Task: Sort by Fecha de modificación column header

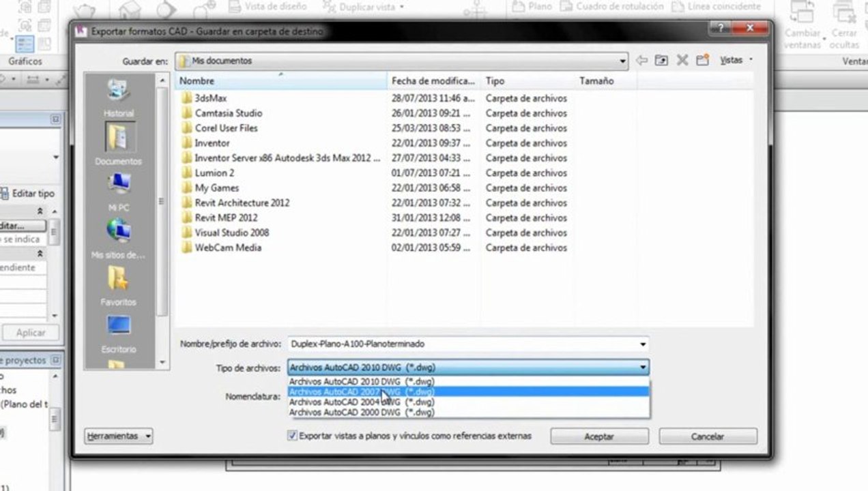Action: tap(434, 80)
